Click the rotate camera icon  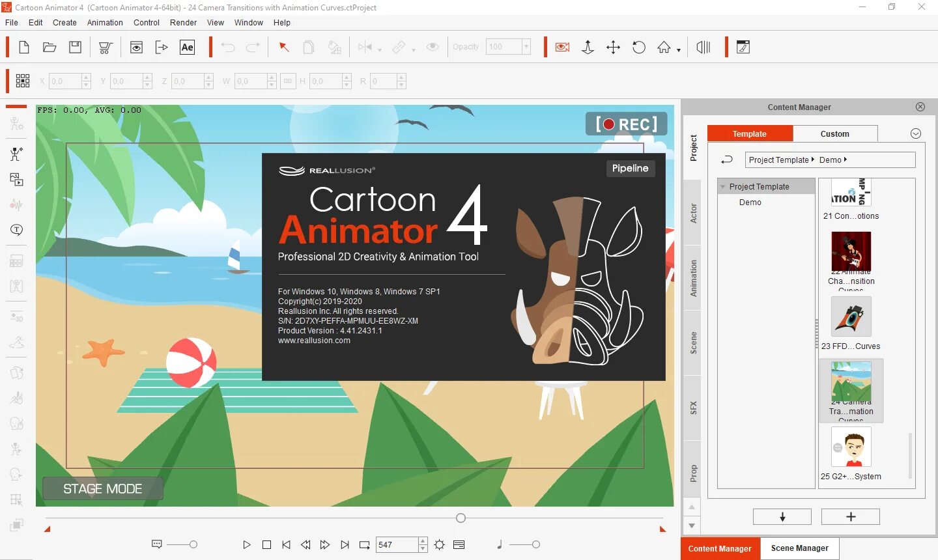(x=639, y=47)
